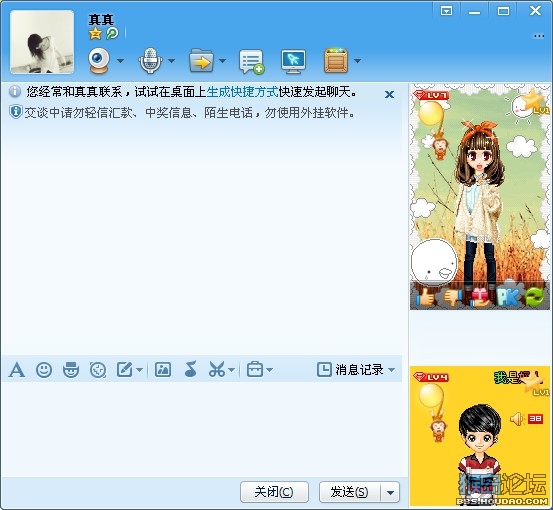Image resolution: width=553 pixels, height=510 pixels.
Task: Click contact name 真真
Action: pos(101,19)
